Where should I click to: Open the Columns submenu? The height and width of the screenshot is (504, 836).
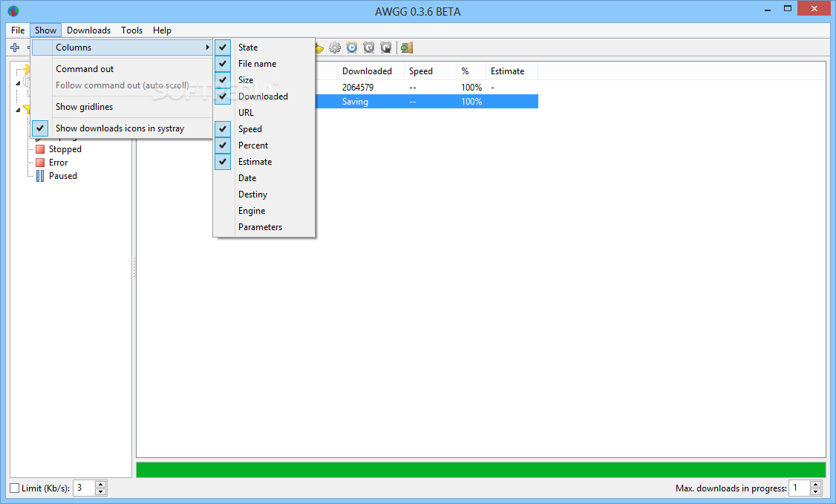pos(122,48)
